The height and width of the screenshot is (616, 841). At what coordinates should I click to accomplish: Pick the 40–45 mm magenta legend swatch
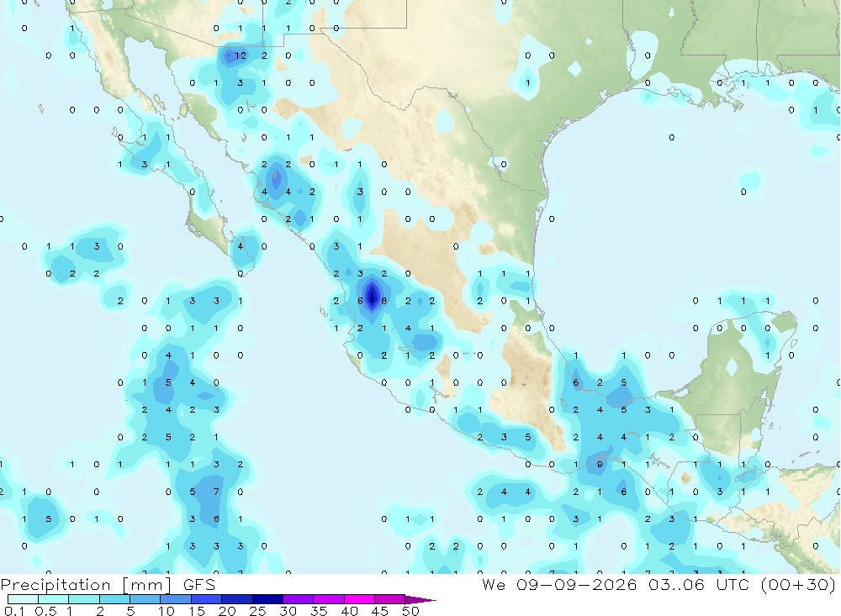tap(359, 599)
